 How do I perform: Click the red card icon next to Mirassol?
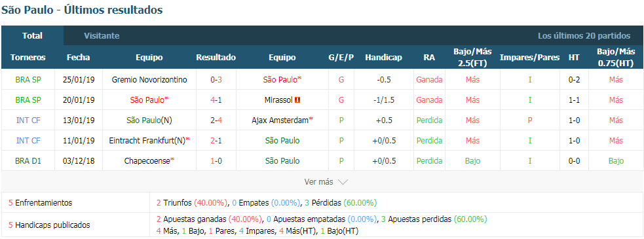[x=298, y=100]
